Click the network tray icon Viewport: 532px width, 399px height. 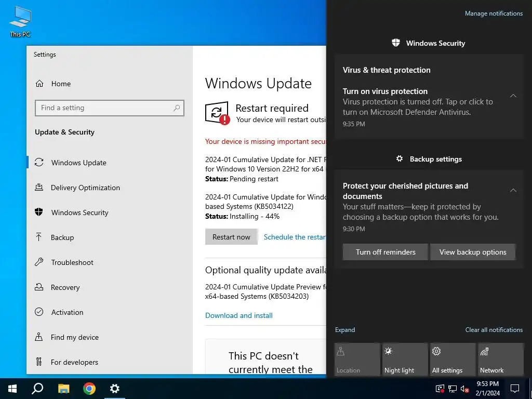pos(453,389)
